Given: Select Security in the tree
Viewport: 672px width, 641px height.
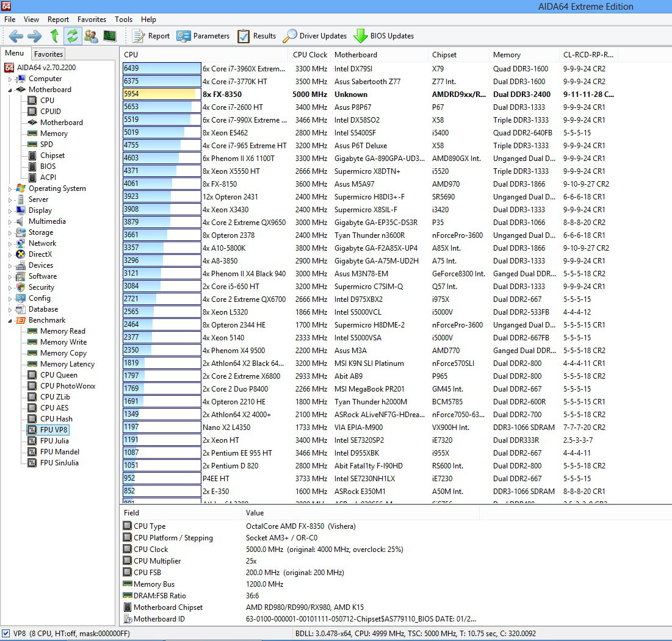Looking at the screenshot, I should [35, 287].
